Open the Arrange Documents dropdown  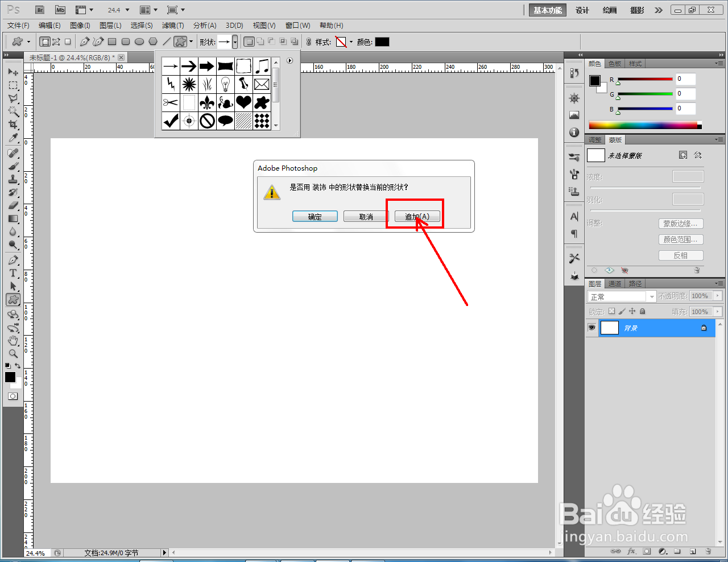click(149, 10)
